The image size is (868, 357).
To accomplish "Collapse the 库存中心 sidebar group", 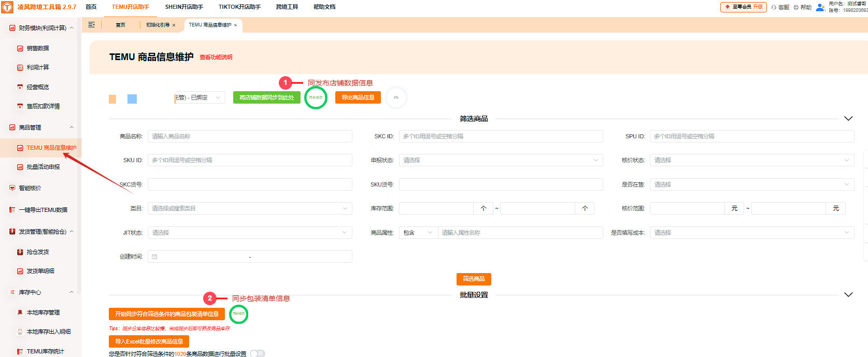I will (x=72, y=292).
